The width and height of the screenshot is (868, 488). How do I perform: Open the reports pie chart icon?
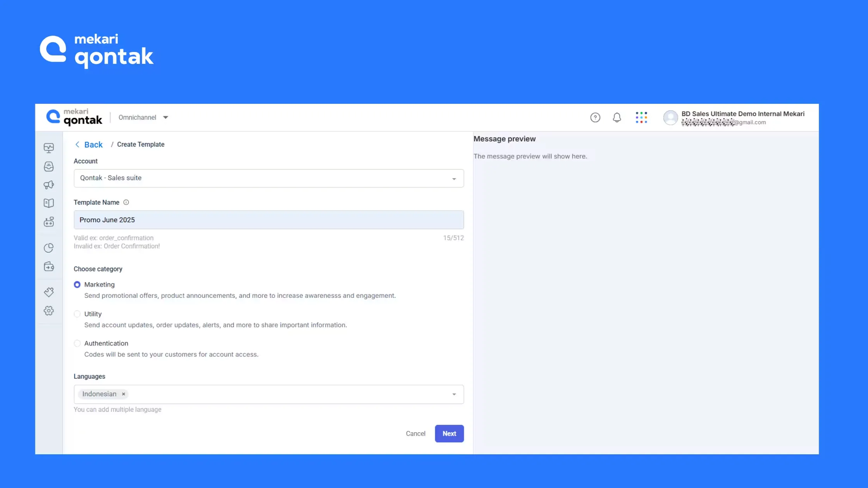click(x=49, y=248)
